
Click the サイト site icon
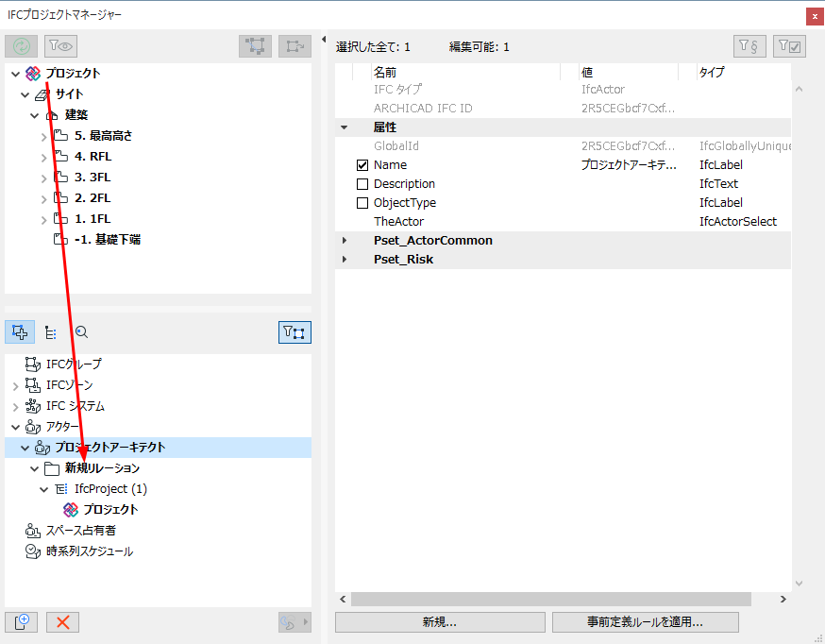(x=42, y=94)
